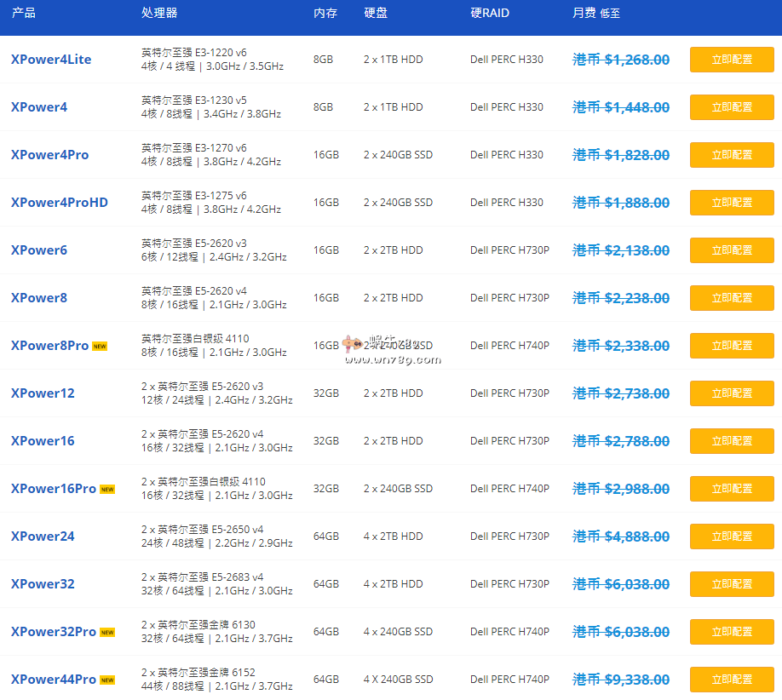Image resolution: width=782 pixels, height=700 pixels.
Task: Click the NEW badge beside XPower16Pro
Action: (107, 489)
